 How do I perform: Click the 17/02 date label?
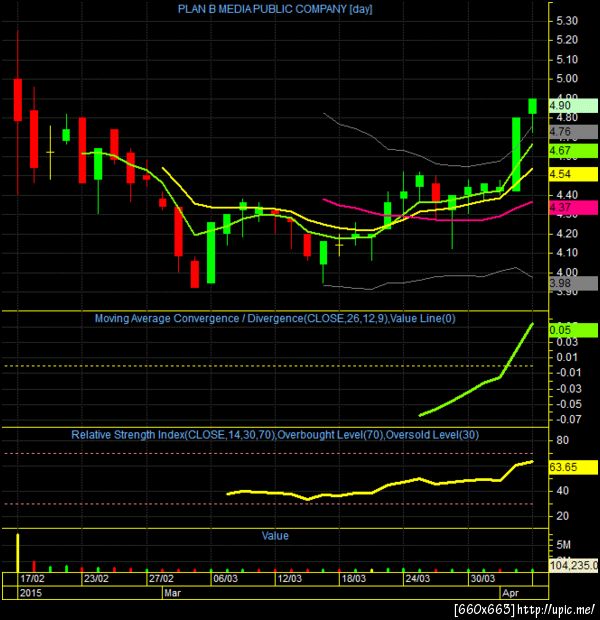[x=32, y=579]
